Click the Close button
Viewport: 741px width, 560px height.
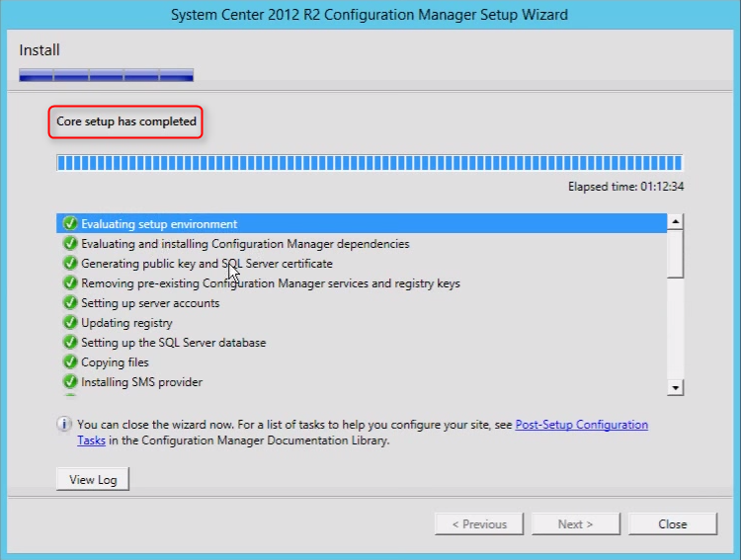pyautogui.click(x=673, y=524)
